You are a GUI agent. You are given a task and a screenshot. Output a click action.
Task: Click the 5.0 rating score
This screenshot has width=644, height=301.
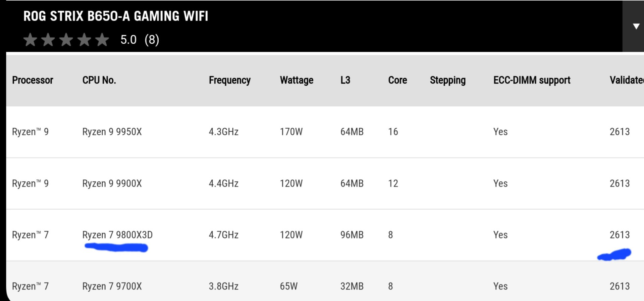[128, 40]
